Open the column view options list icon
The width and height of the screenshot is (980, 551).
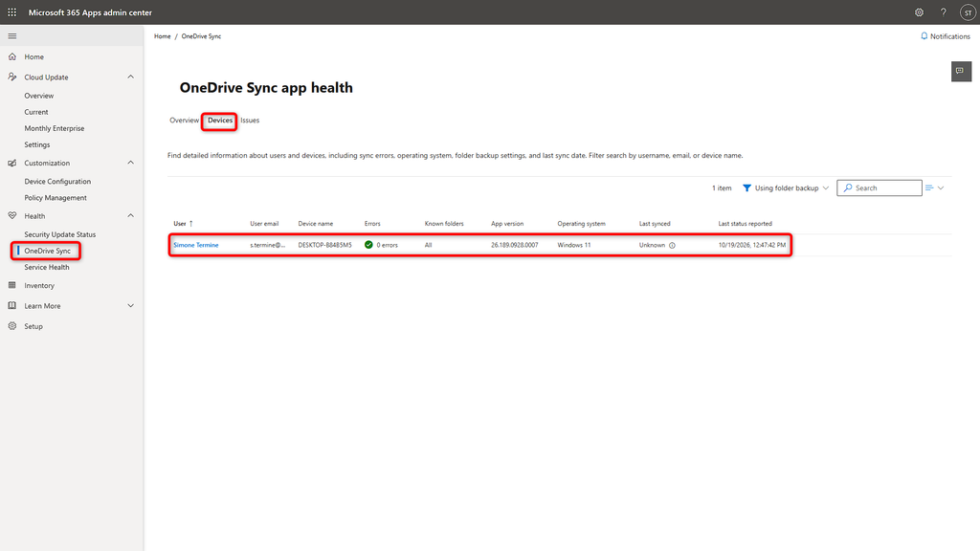[x=929, y=188]
